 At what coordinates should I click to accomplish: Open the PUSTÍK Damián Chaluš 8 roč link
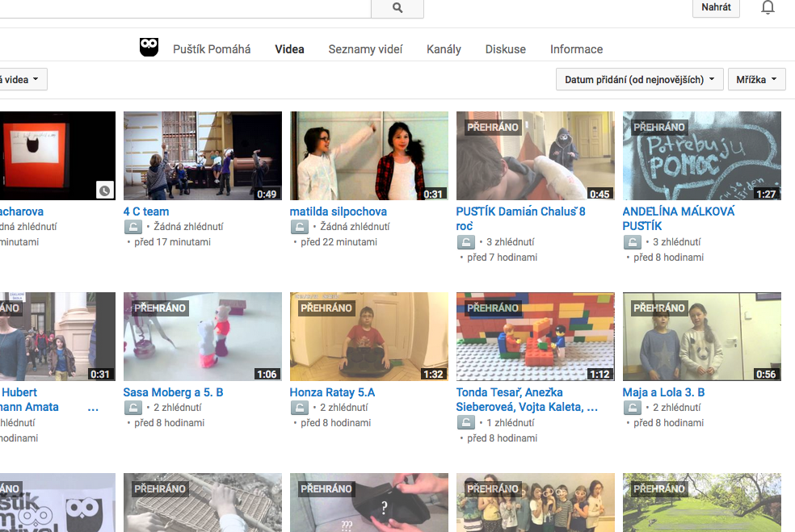(x=520, y=219)
